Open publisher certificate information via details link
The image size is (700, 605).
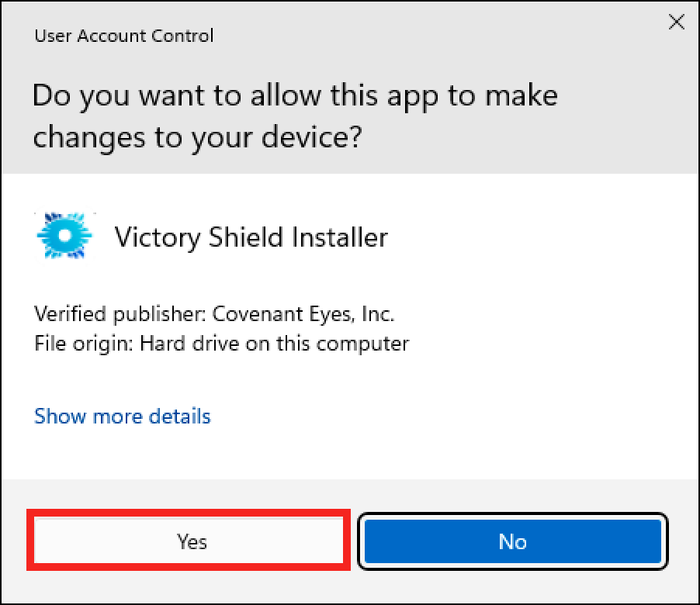click(x=121, y=417)
